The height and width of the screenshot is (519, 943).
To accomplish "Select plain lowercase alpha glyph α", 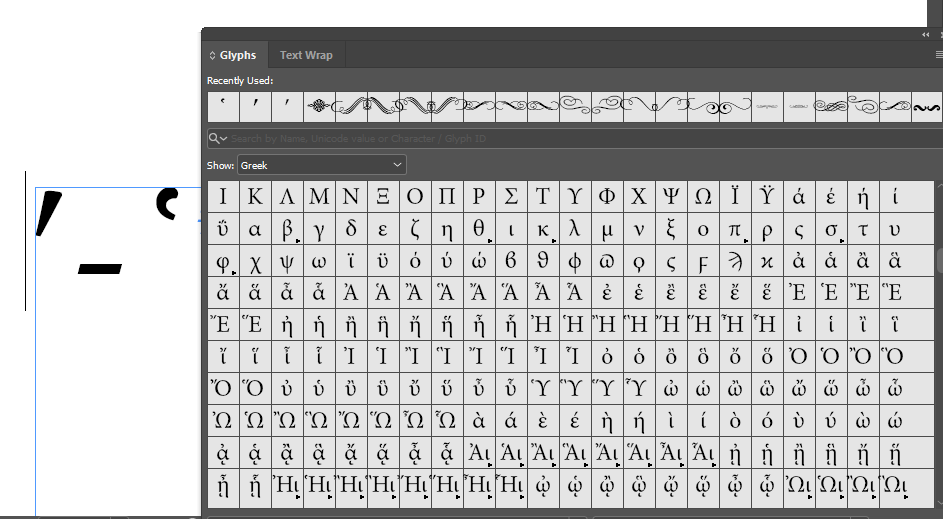I will tap(255, 229).
